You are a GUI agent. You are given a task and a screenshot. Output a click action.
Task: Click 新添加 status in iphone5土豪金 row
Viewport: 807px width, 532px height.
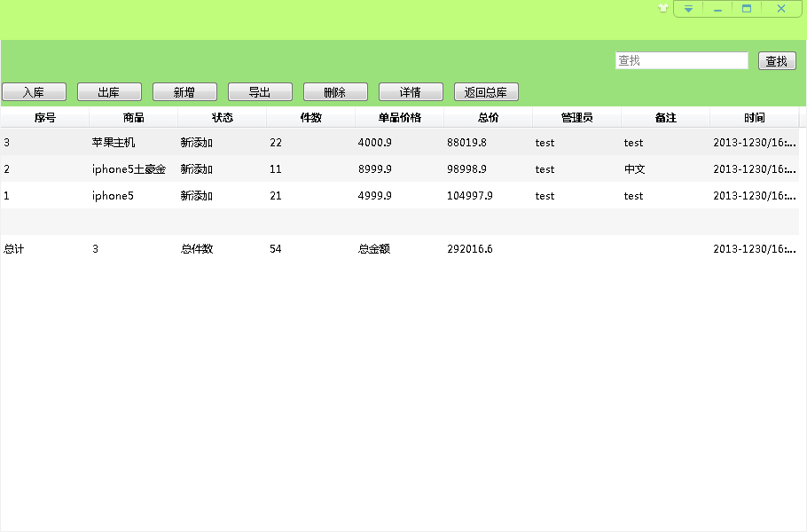197,169
